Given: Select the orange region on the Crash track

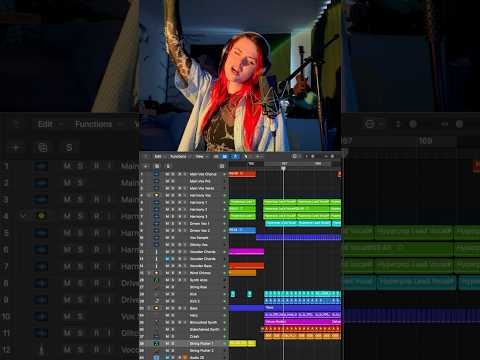Looking at the screenshot, I should click(x=302, y=336).
